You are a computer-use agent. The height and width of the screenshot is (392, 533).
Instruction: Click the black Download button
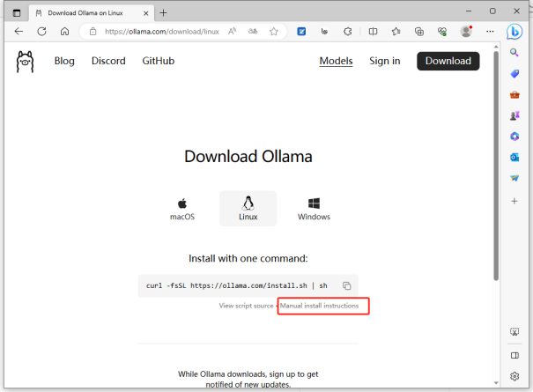(448, 61)
